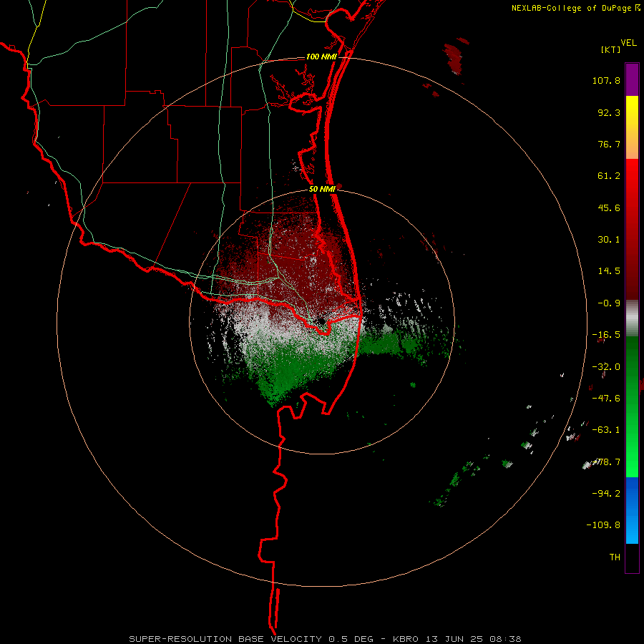
Task: Click the -32.0 velocity scale value
Action: tap(606, 367)
